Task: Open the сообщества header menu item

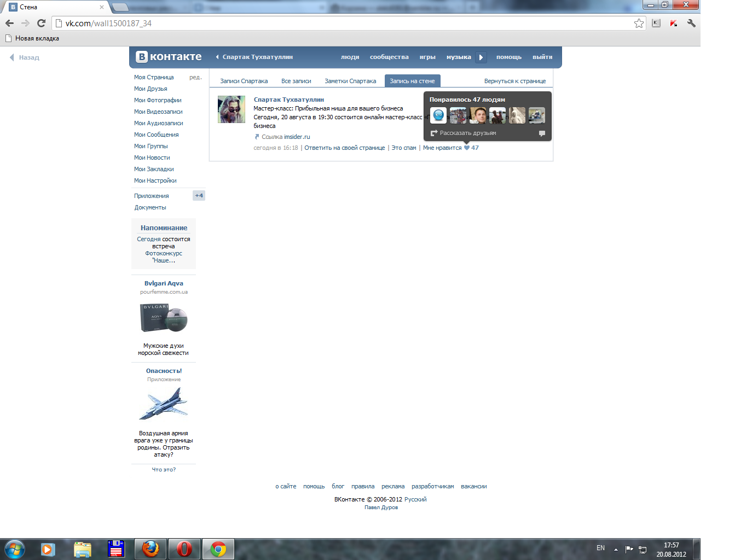Action: (x=389, y=57)
